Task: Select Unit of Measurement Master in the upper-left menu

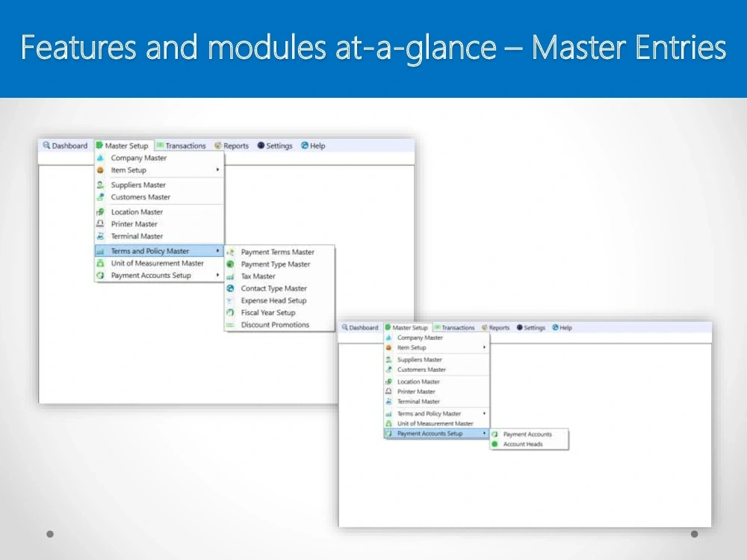Action: click(x=159, y=263)
